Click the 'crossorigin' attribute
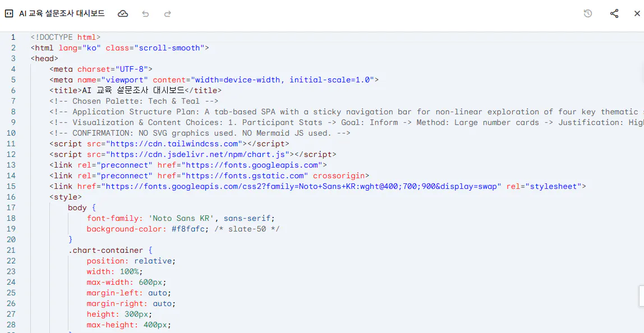Viewport: 644px width, 333px height. 339,176
